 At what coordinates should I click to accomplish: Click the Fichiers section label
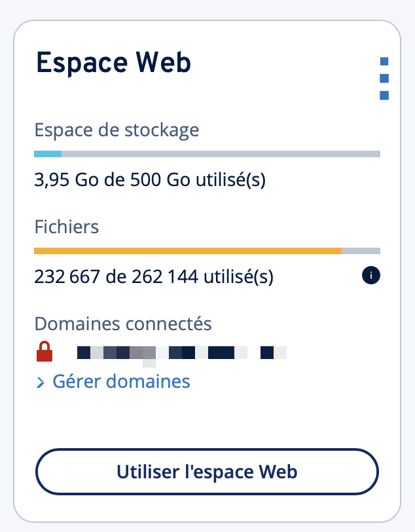[x=66, y=227]
